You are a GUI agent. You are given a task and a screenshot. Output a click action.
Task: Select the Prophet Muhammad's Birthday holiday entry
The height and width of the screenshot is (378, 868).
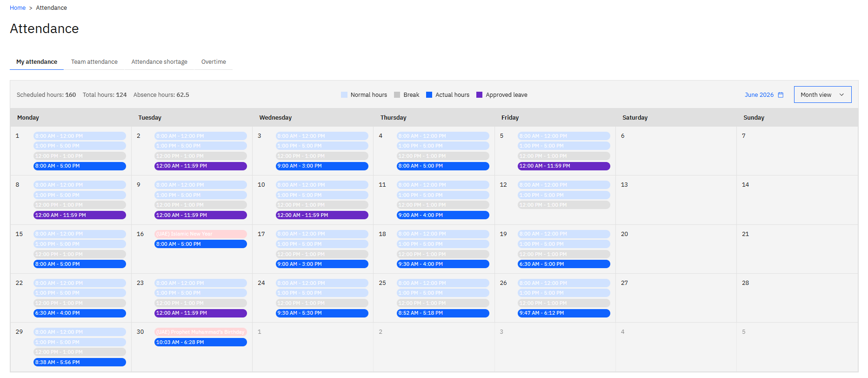(200, 332)
